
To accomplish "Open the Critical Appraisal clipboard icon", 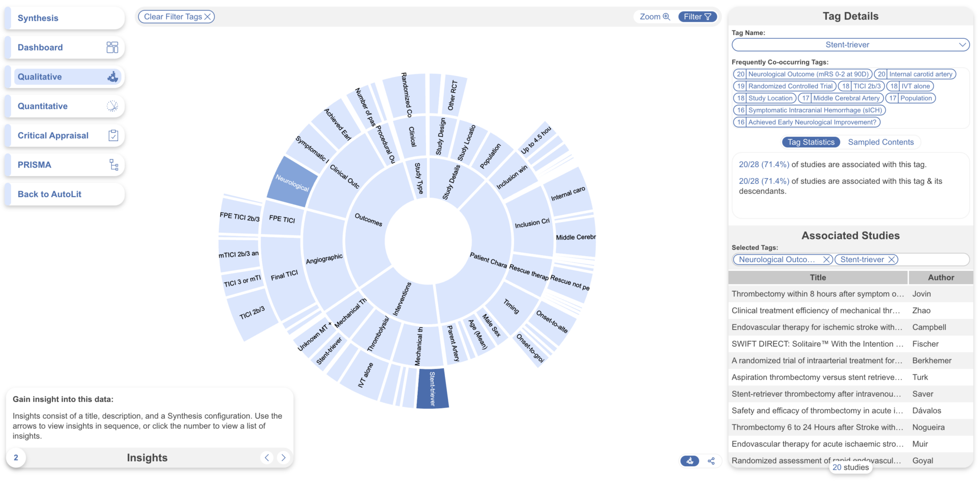I will [113, 135].
